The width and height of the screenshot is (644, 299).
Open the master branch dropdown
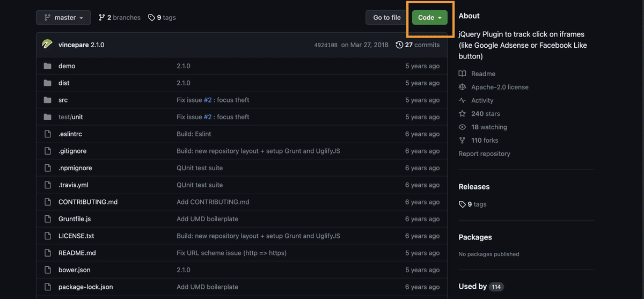[x=63, y=18]
